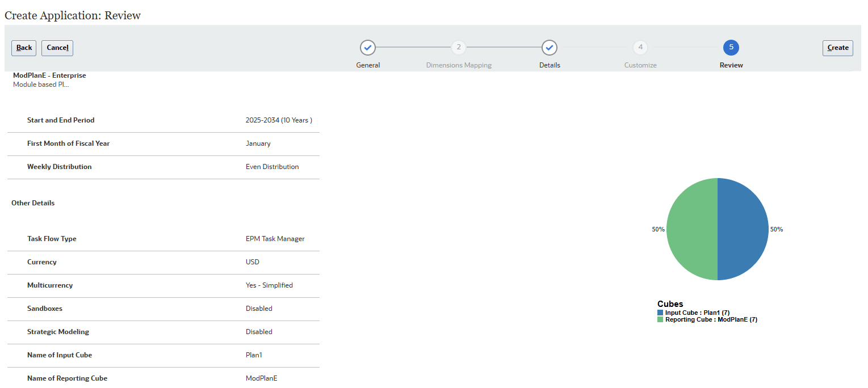Click the General step label
This screenshot has height=388, width=868.
pos(368,65)
